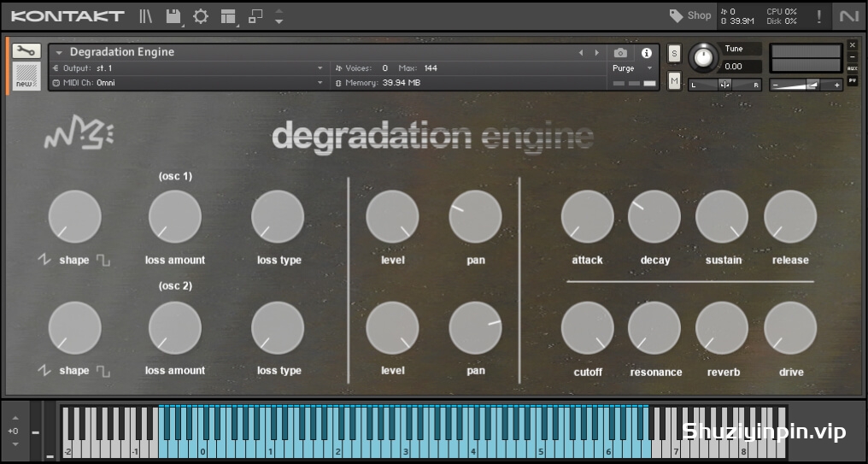Click the L-R pan slider
The width and height of the screenshot is (868, 464).
point(724,85)
